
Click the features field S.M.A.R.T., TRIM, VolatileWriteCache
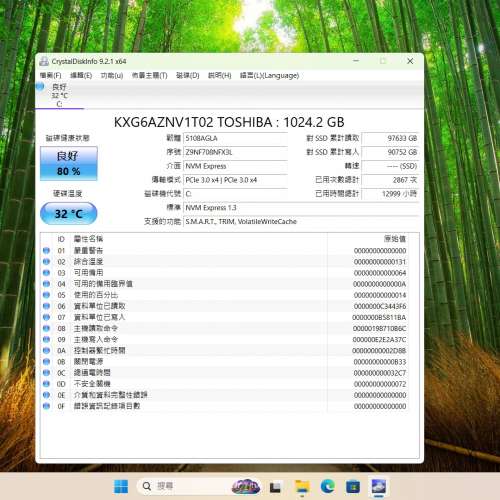click(301, 222)
